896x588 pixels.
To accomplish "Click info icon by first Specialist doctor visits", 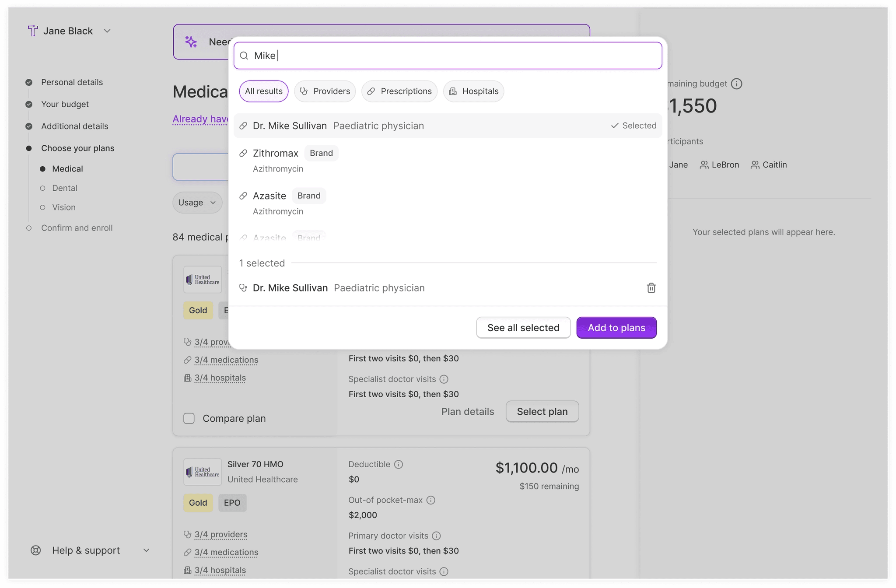I will pyautogui.click(x=444, y=379).
